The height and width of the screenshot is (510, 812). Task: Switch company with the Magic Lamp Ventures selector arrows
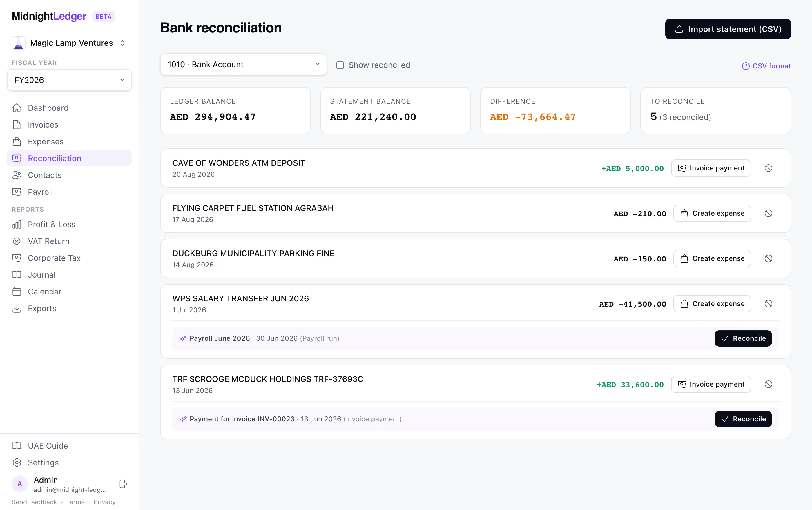pos(122,43)
